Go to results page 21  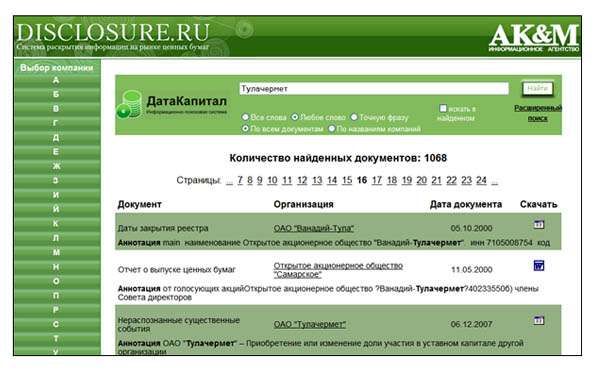click(437, 180)
